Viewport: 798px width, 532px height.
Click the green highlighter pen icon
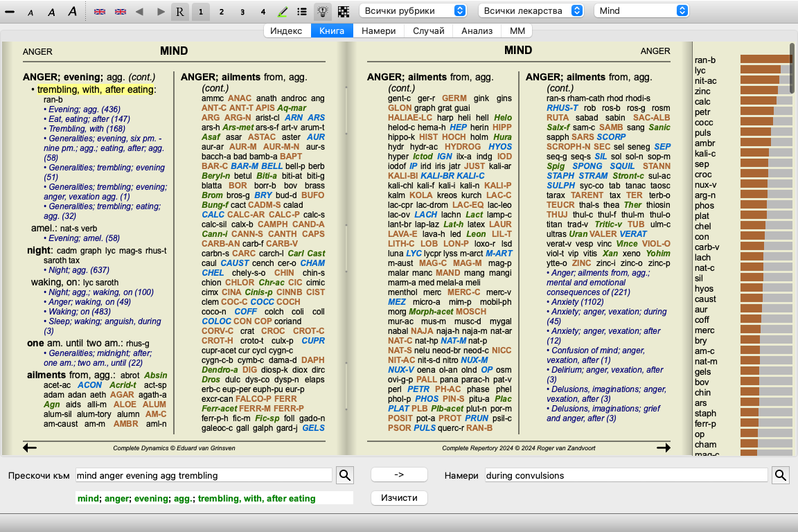[x=283, y=11]
